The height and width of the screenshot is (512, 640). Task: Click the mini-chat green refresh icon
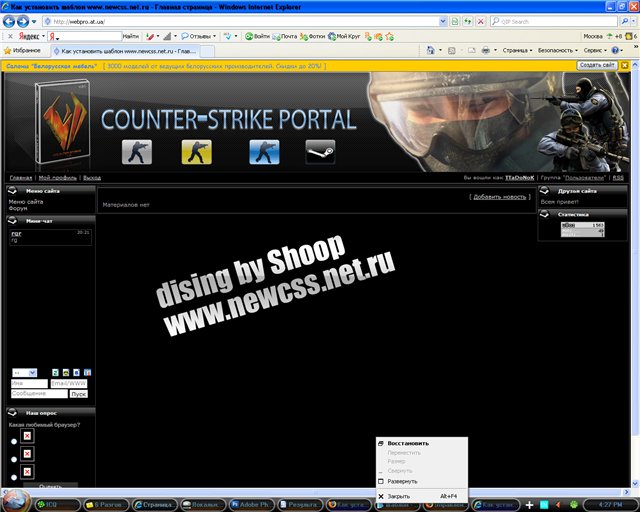click(x=55, y=372)
